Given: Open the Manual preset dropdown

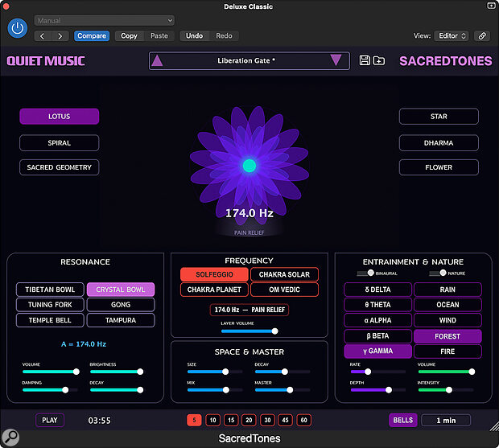Looking at the screenshot, I should 105,21.
